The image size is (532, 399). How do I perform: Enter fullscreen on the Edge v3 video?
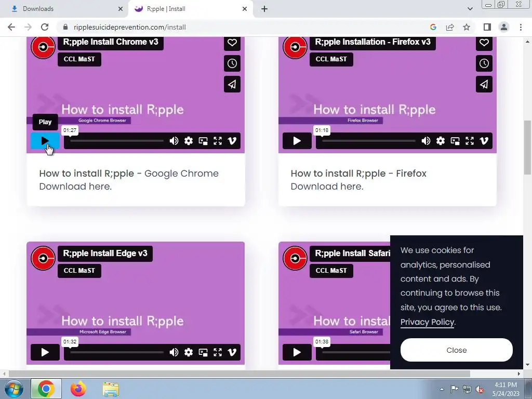pos(218,352)
